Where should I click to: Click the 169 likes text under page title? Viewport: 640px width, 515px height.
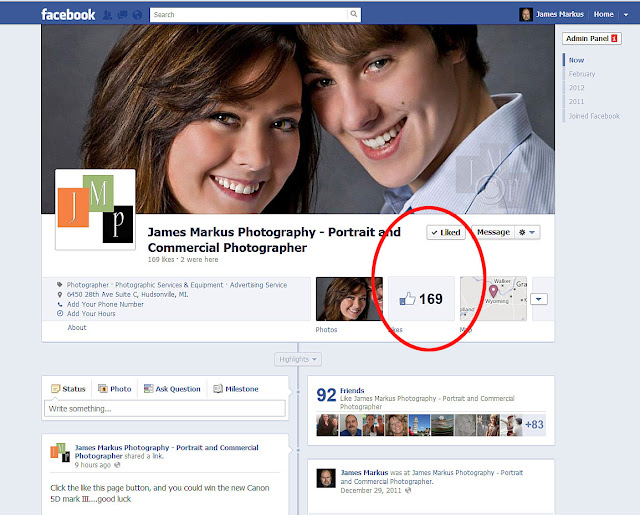[161, 260]
